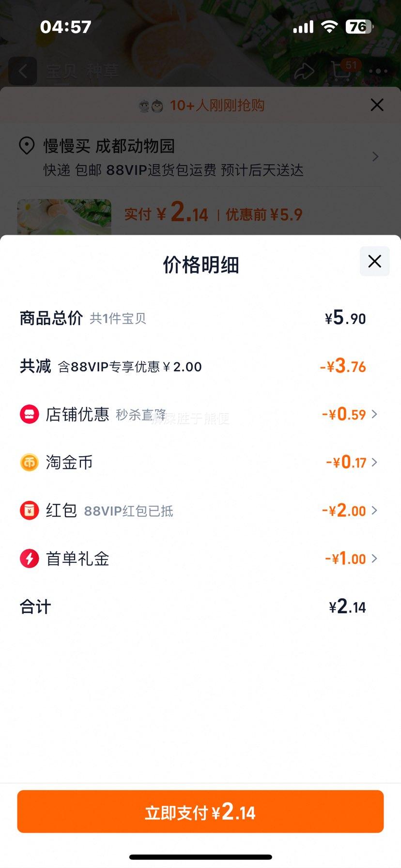
Task: Open the product thumbnail image
Action: click(64, 217)
